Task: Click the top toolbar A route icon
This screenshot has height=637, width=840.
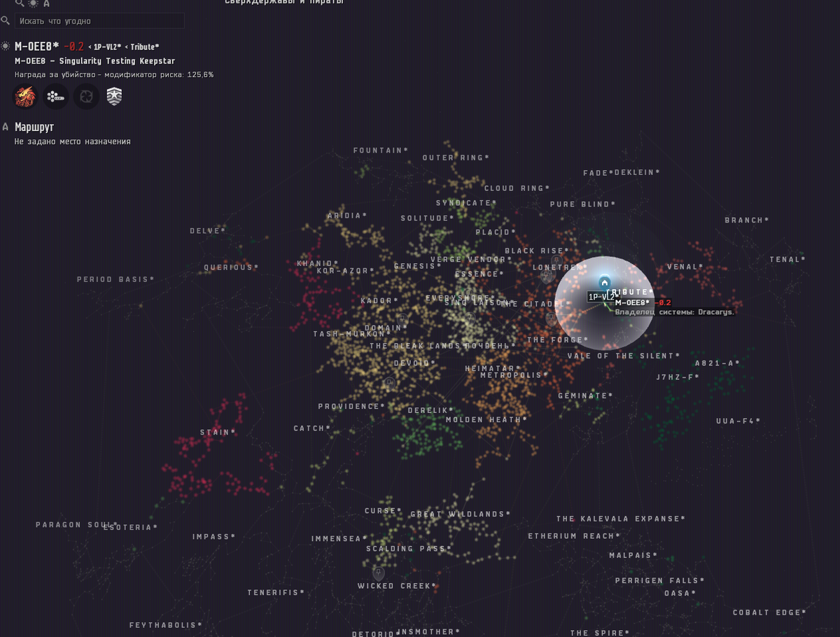Action: click(46, 3)
